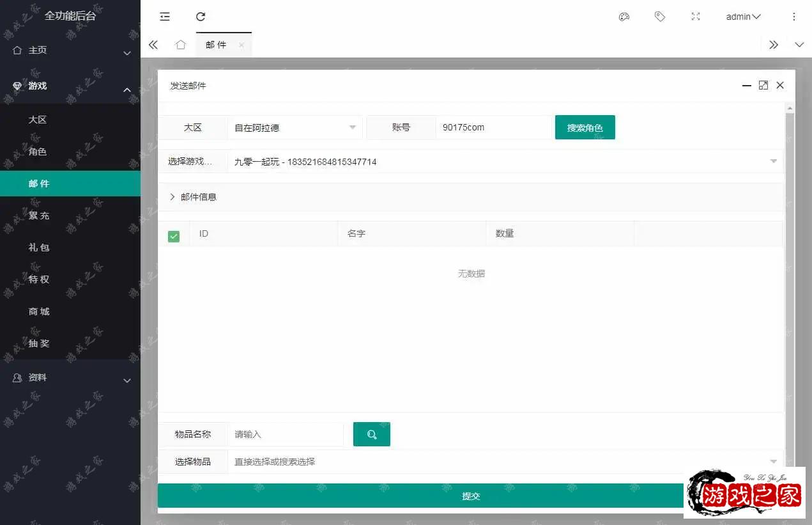812x525 pixels.
Task: Open the admin user dropdown
Action: pyautogui.click(x=743, y=17)
